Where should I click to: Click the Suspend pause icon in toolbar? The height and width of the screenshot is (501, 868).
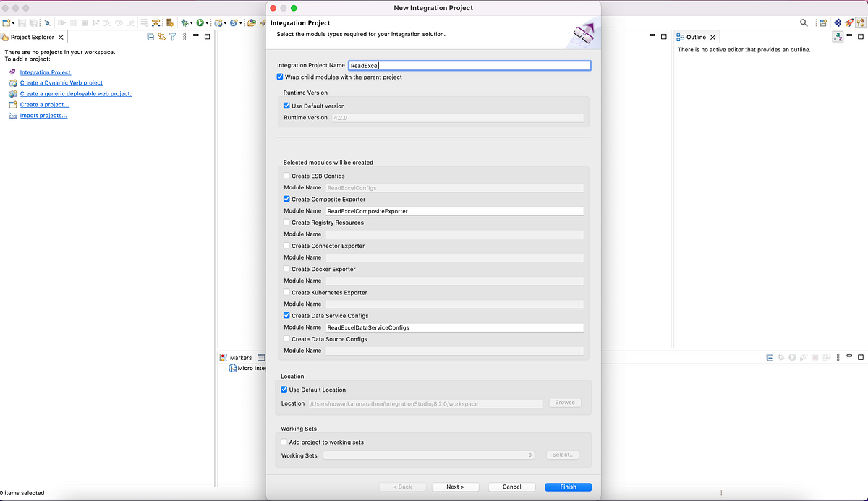(x=73, y=23)
